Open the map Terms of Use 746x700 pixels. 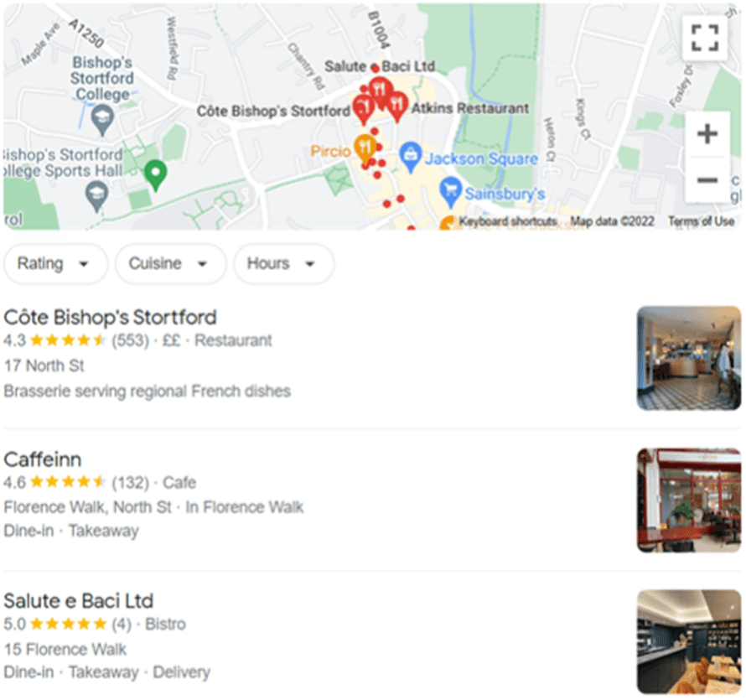[701, 221]
